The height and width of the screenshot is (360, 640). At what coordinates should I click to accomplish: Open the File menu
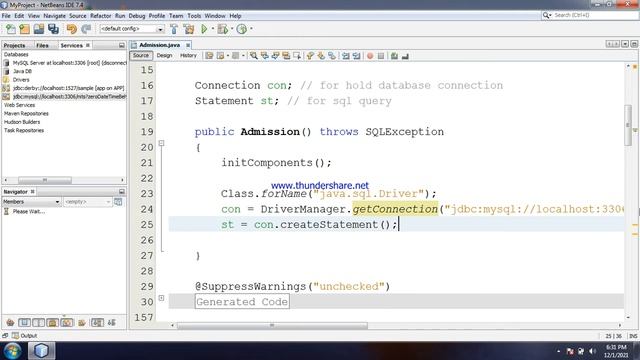click(x=6, y=16)
